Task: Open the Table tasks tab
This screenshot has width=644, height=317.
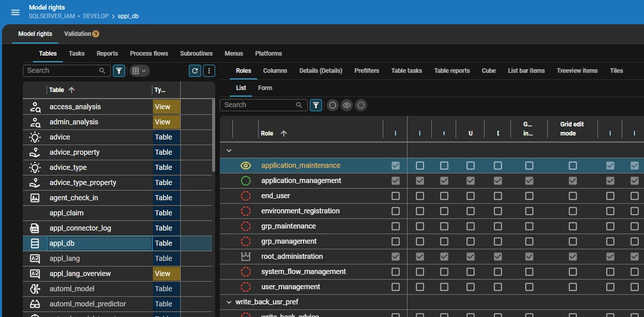Action: (x=407, y=71)
